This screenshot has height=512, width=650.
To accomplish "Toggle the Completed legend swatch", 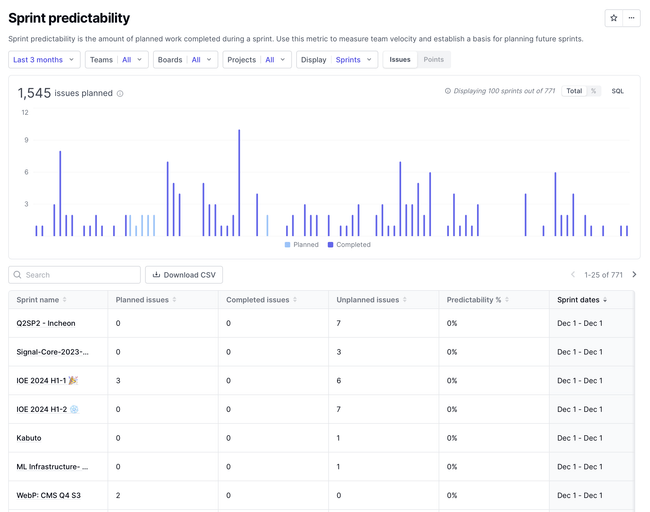I will pyautogui.click(x=330, y=245).
